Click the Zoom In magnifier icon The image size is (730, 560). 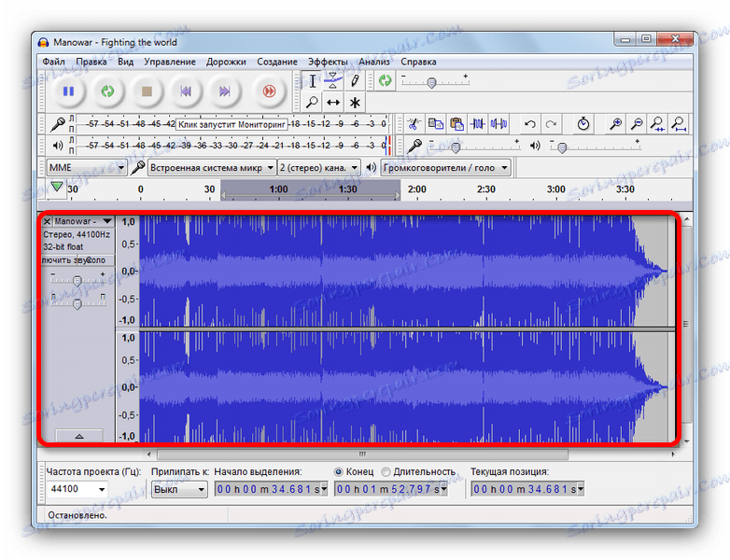pos(615,124)
